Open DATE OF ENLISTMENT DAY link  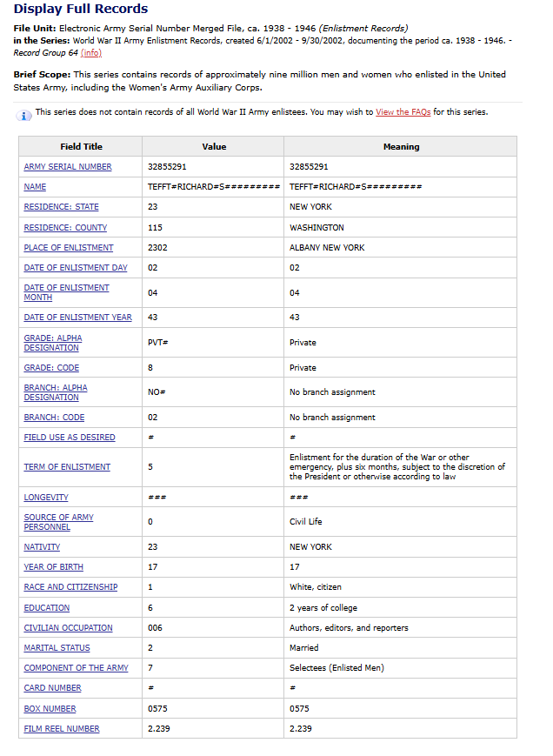click(76, 268)
